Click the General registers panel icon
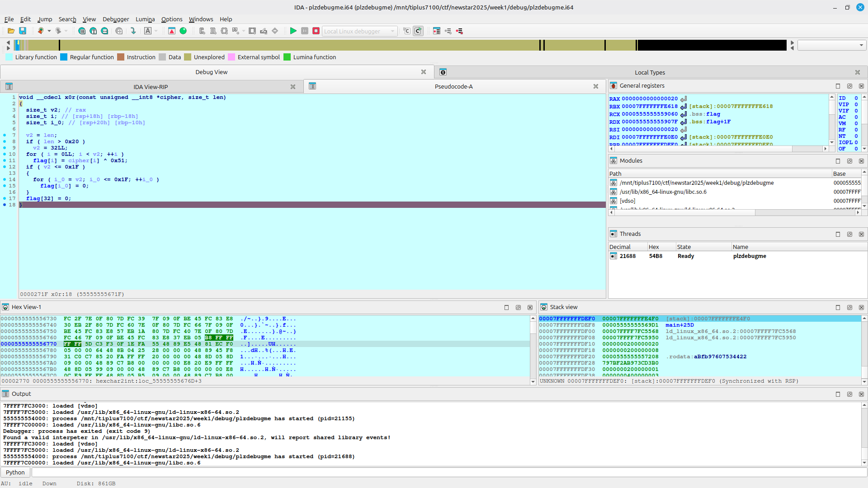 coord(613,85)
